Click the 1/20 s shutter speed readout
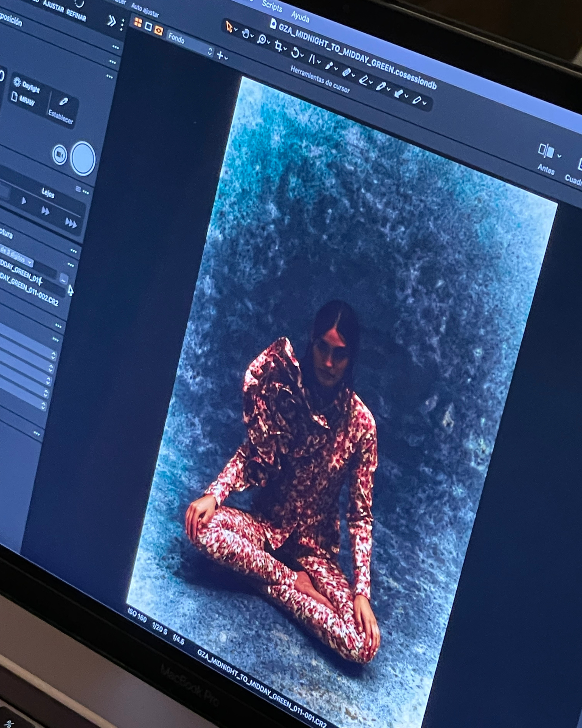582x728 pixels. point(160,628)
